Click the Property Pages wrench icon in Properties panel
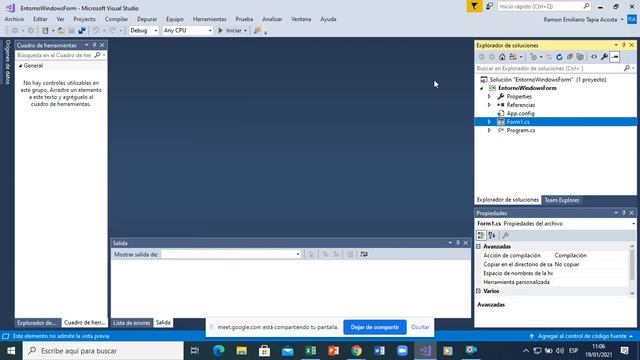640x360 pixels. tap(505, 236)
